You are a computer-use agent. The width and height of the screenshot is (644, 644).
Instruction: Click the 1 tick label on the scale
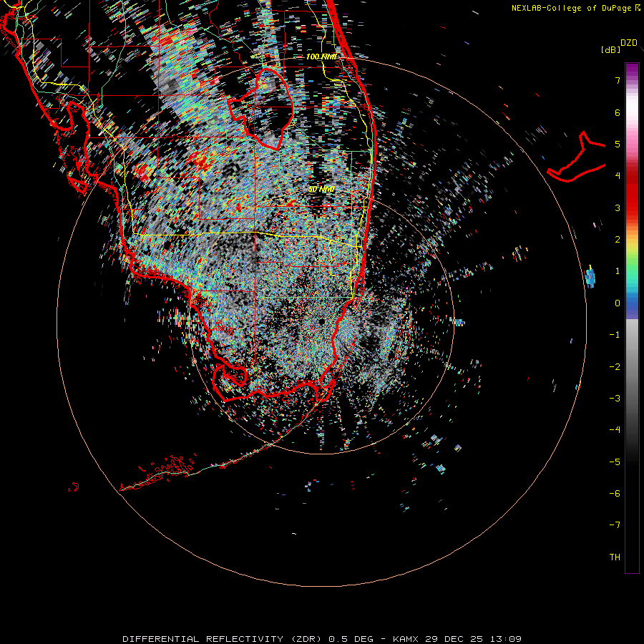(x=618, y=271)
